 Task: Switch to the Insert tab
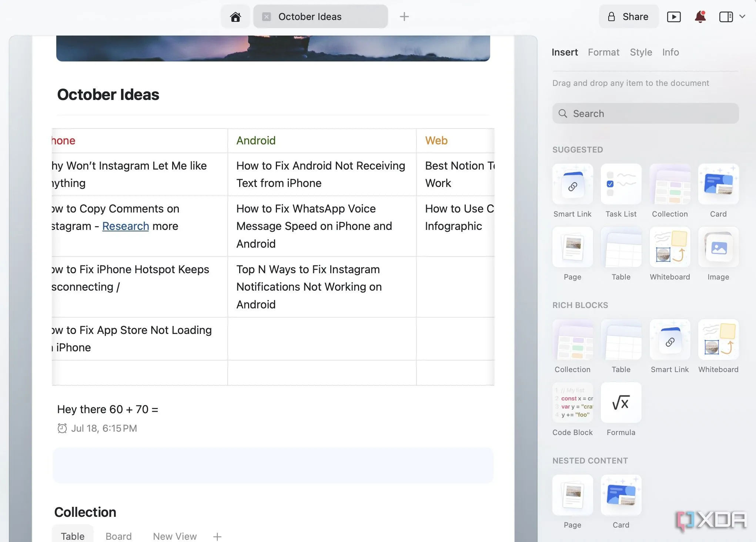click(565, 52)
